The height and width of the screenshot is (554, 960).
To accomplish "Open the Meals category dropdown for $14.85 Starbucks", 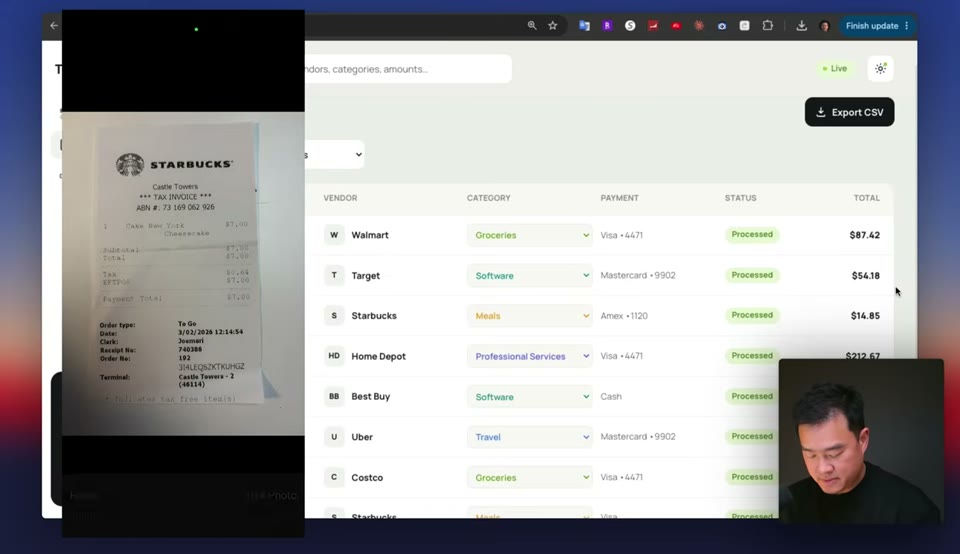I will 530,316.
